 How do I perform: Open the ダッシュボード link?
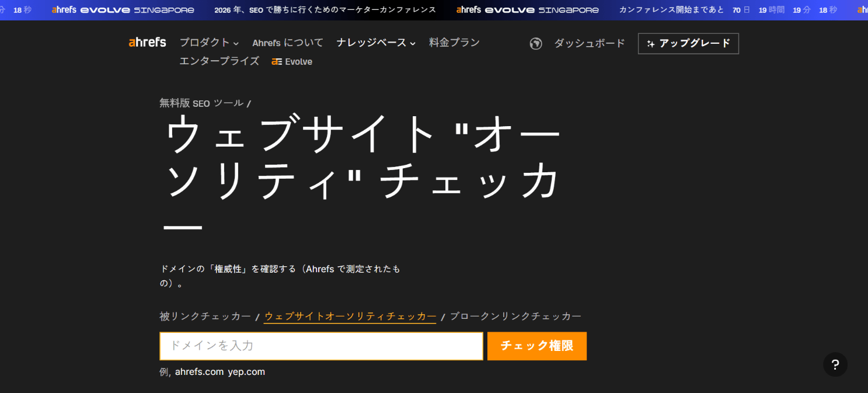click(x=589, y=43)
